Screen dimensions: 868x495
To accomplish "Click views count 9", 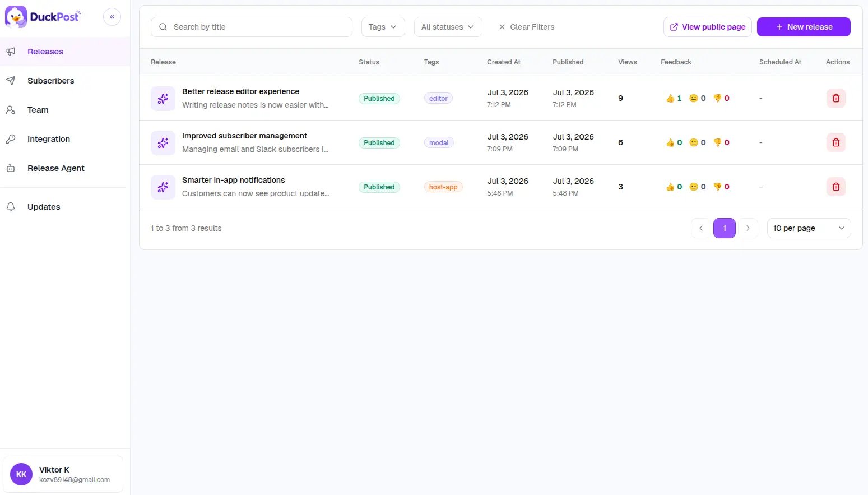I will point(620,98).
